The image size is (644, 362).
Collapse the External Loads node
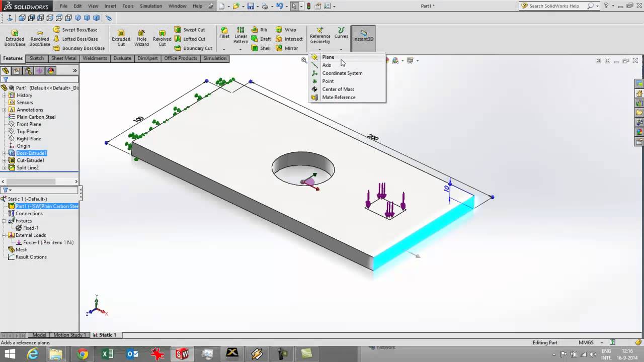click(x=5, y=235)
